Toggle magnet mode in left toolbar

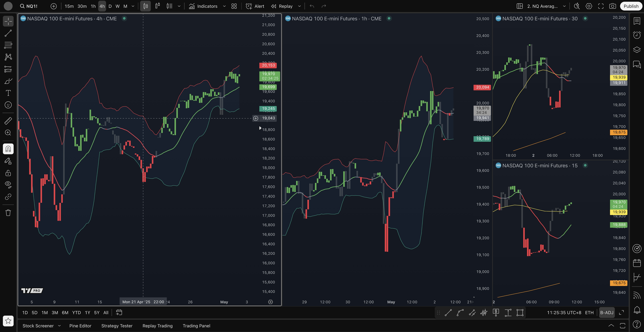point(8,149)
